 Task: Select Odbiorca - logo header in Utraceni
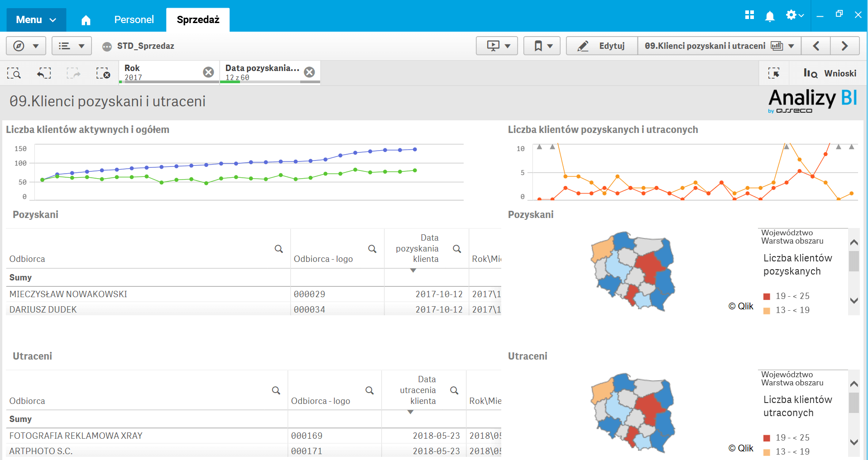click(x=321, y=401)
